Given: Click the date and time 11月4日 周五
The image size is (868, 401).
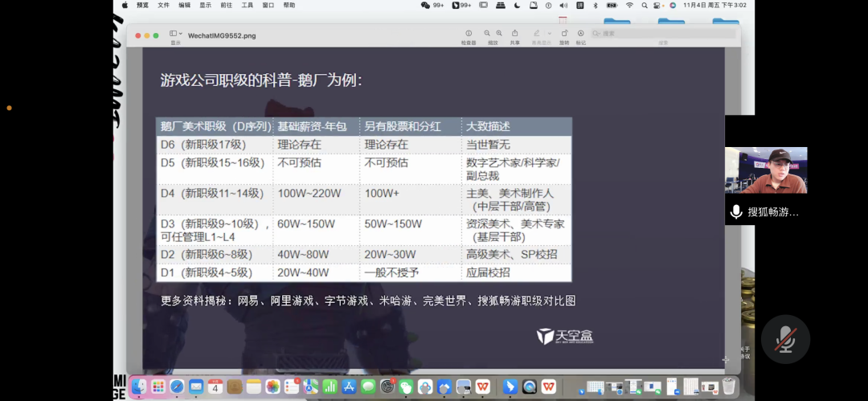Looking at the screenshot, I should pyautogui.click(x=714, y=5).
